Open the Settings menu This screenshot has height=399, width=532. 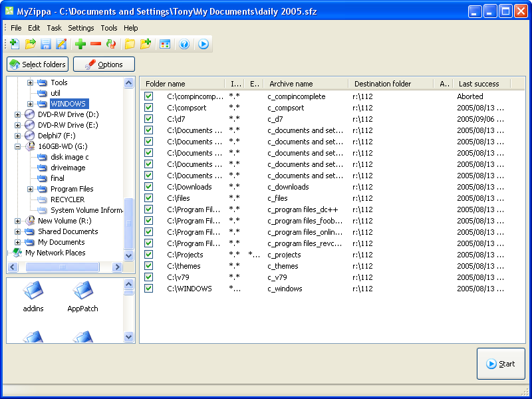[x=81, y=28]
